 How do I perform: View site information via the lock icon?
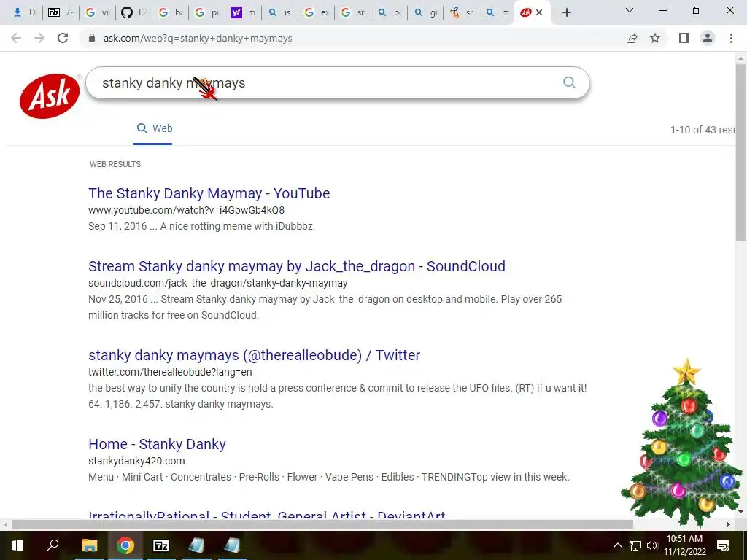92,38
